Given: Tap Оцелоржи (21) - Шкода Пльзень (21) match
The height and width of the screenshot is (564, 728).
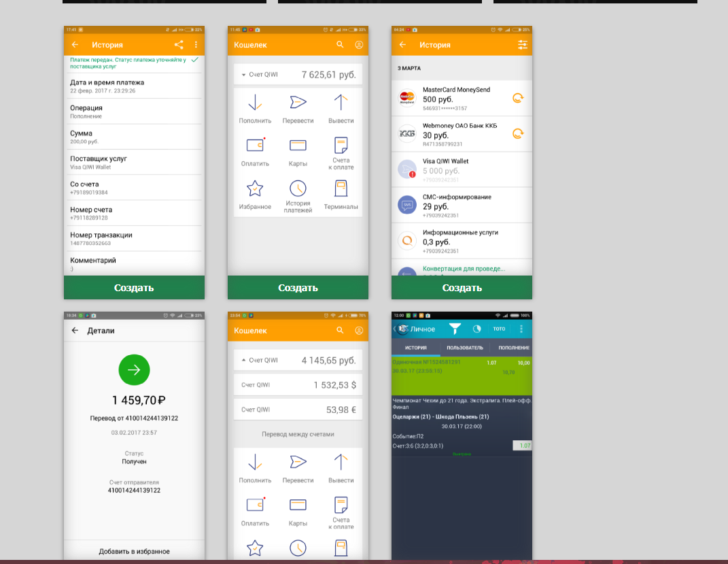Looking at the screenshot, I should (440, 417).
